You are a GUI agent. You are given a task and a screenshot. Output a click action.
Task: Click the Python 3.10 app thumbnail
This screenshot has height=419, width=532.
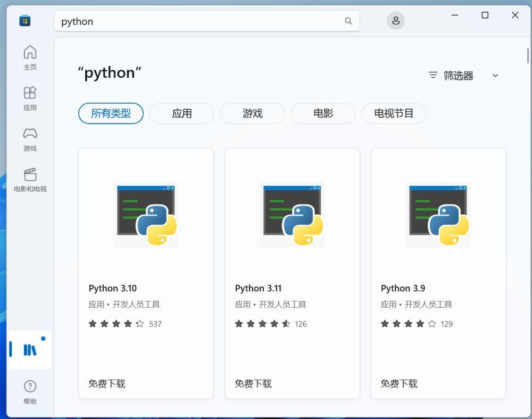click(x=146, y=215)
